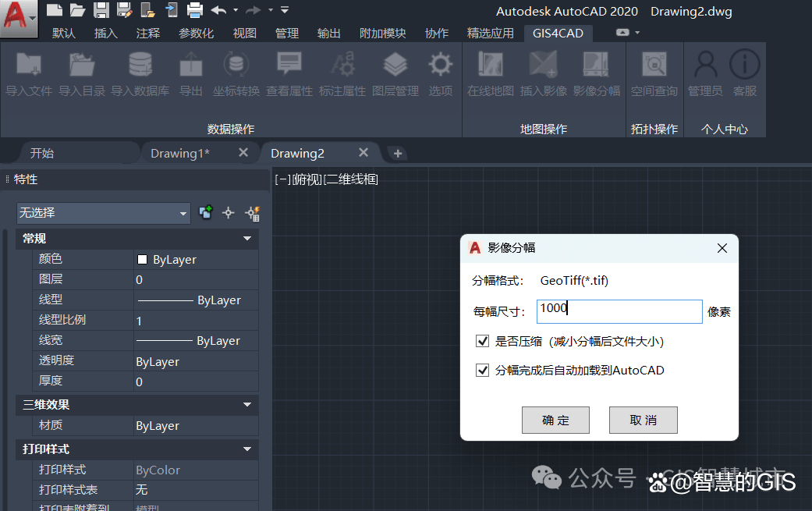Collapse the 常规 properties section

tap(247, 239)
